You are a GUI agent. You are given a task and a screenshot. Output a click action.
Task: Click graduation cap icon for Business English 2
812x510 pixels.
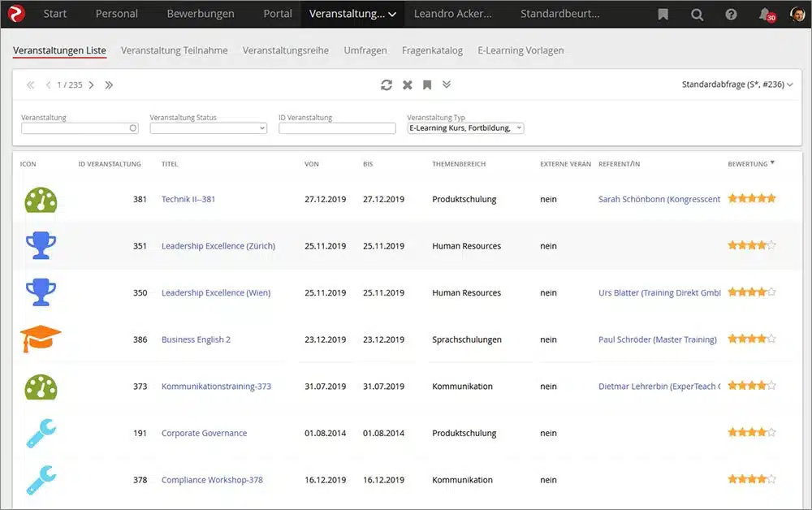pos(41,339)
